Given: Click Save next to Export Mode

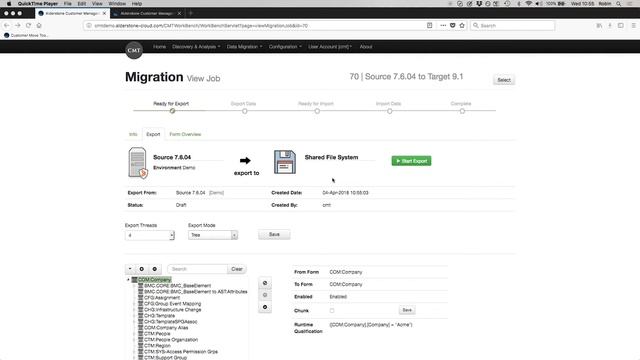Looking at the screenshot, I should point(274,235).
